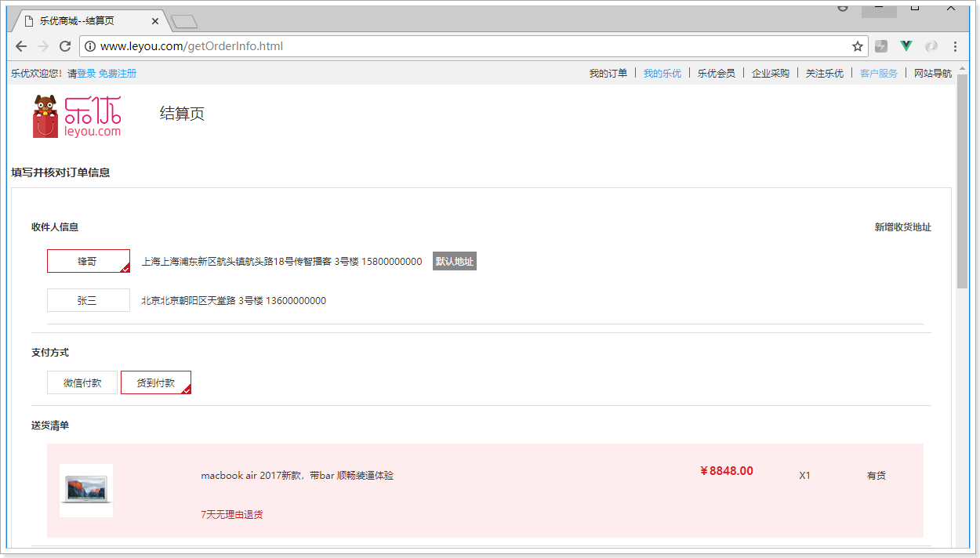Screen dimensions: 980x558
Task: Select recipient 张三 address option
Action: [89, 300]
